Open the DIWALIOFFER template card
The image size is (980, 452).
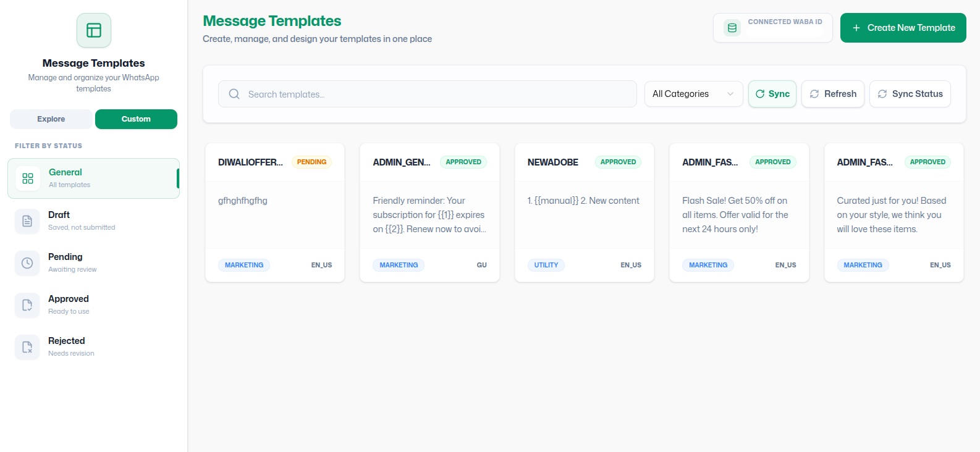click(275, 212)
